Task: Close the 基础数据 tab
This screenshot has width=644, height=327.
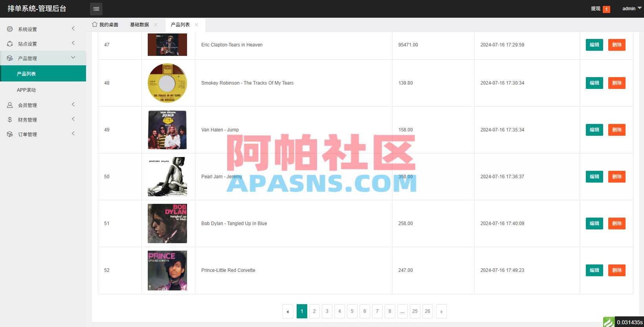Action: (156, 24)
